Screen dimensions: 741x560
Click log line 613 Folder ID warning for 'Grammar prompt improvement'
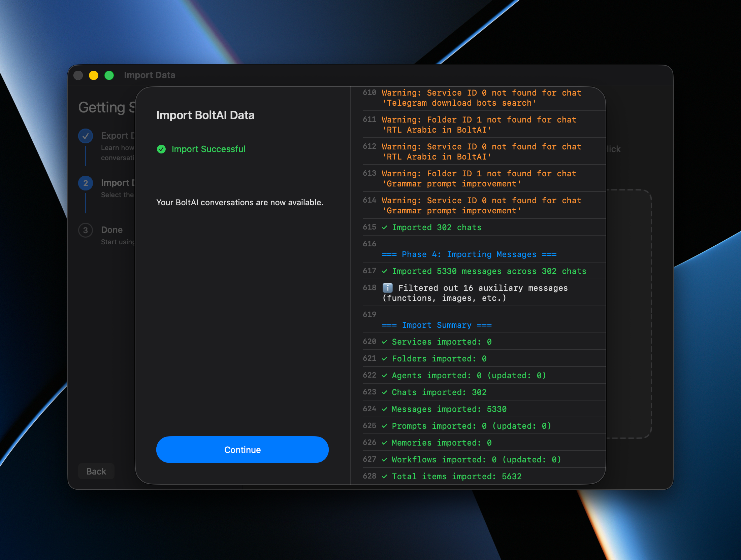coord(479,179)
